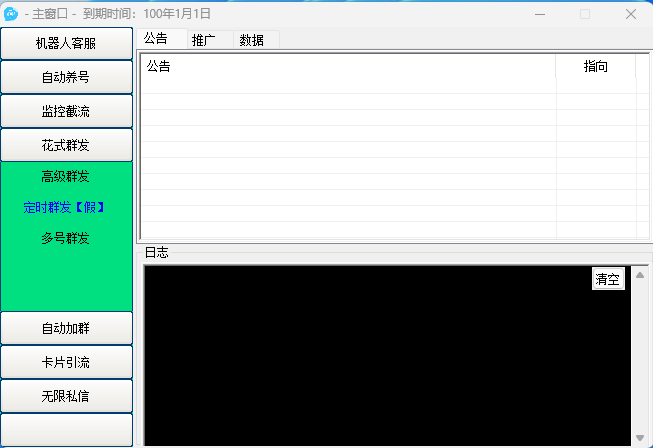Image resolution: width=653 pixels, height=448 pixels.
Task: Click the blank button below 无限私信
Action: (66, 430)
